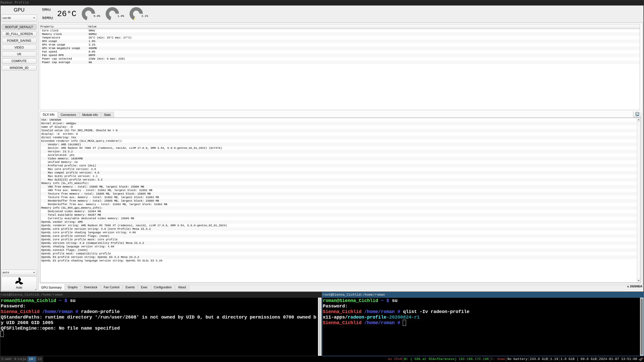Click the VRAM usage gauge showing 3.1%
Image resolution: width=644 pixels, height=362 pixels.
coord(136,14)
